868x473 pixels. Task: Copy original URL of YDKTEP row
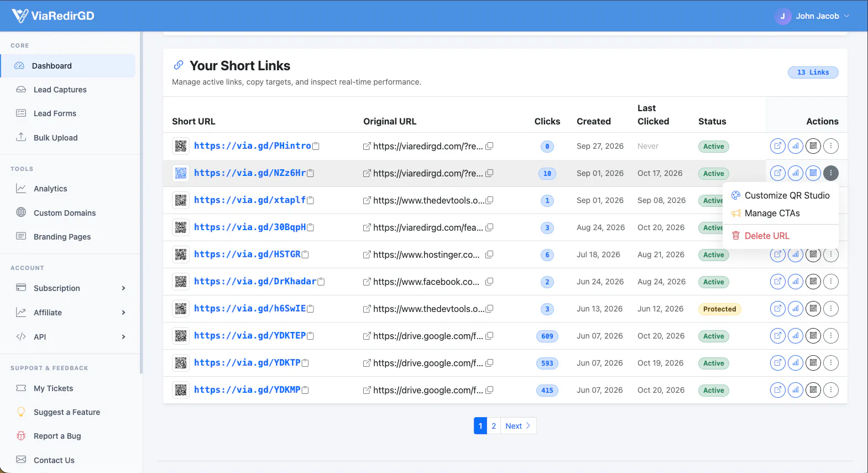pos(489,336)
